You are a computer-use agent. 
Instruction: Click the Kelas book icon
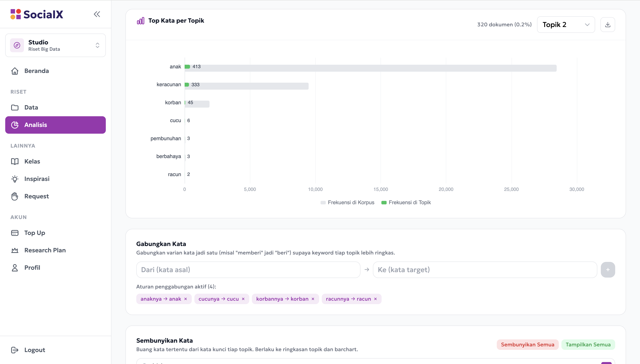click(x=15, y=162)
